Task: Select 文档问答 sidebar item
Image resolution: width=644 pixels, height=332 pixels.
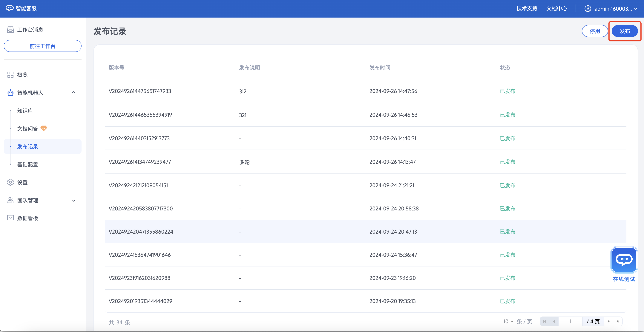Action: click(27, 128)
